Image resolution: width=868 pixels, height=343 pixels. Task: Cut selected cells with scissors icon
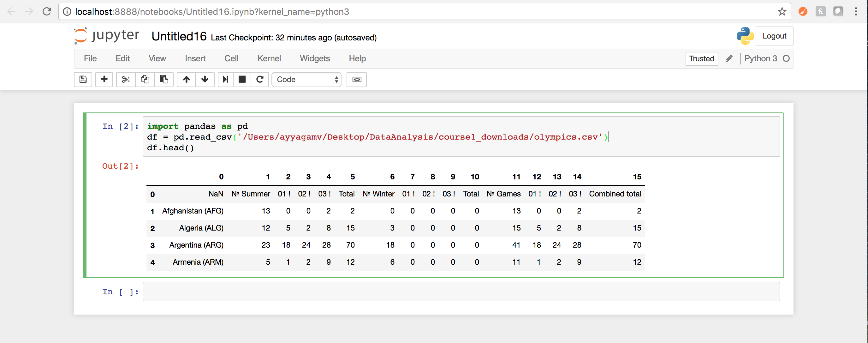tap(126, 80)
